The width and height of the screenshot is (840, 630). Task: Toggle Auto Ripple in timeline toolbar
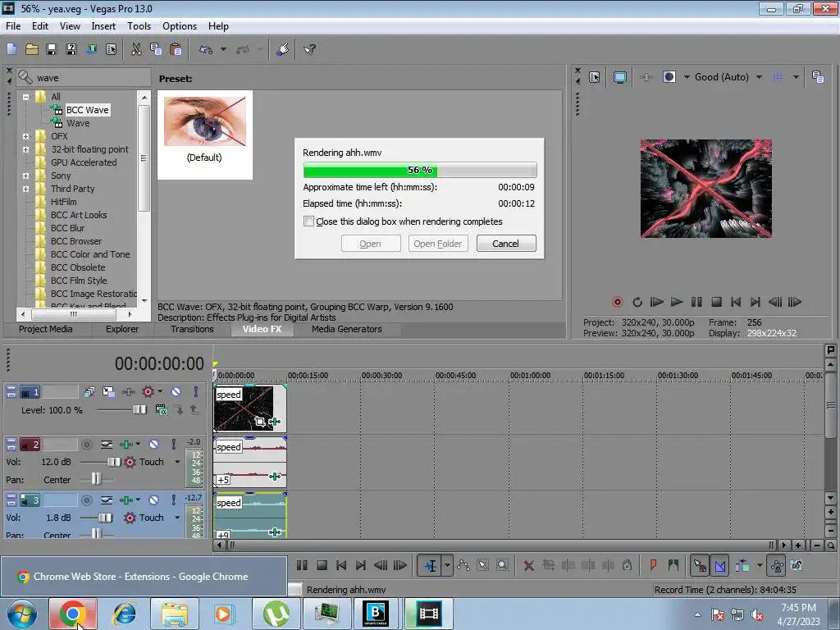(x=742, y=566)
